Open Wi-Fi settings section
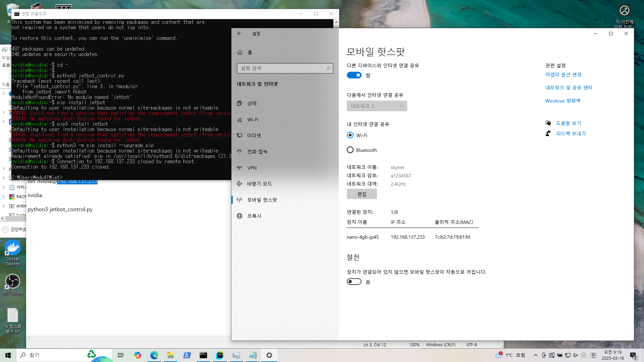 253,120
